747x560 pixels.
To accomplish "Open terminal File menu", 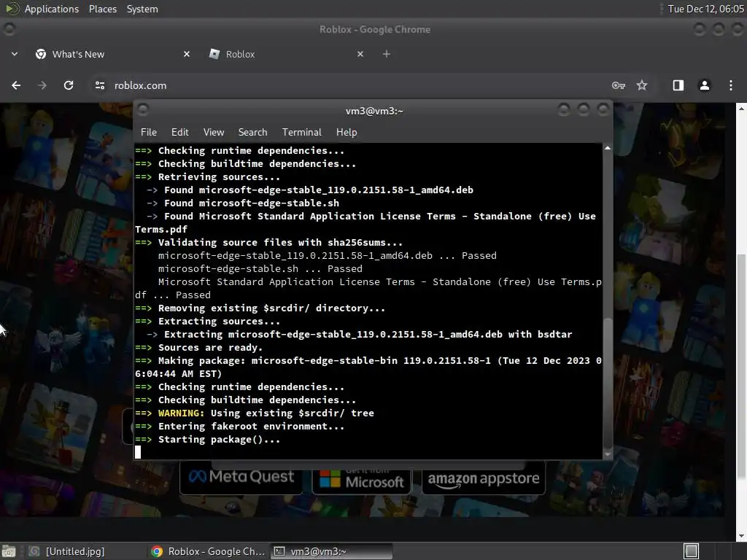I will pos(149,133).
